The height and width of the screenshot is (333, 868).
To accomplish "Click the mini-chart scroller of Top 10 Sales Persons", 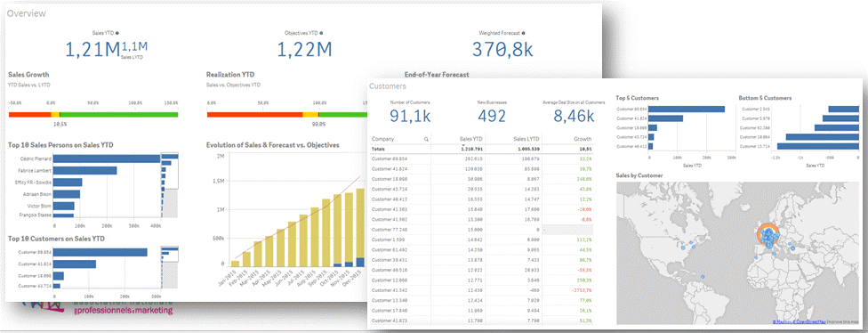I will click(x=169, y=185).
